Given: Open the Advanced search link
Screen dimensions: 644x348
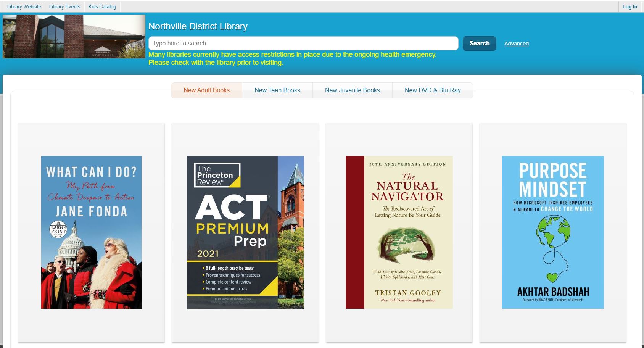Looking at the screenshot, I should tap(517, 43).
